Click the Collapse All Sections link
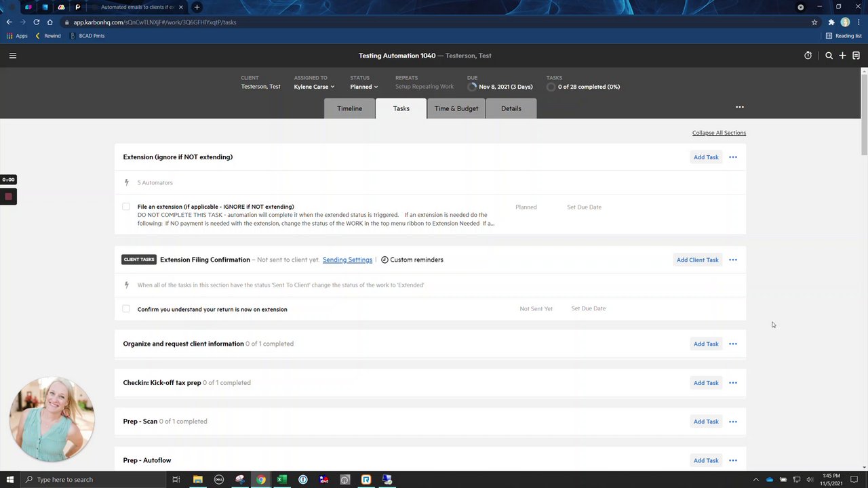 click(719, 133)
